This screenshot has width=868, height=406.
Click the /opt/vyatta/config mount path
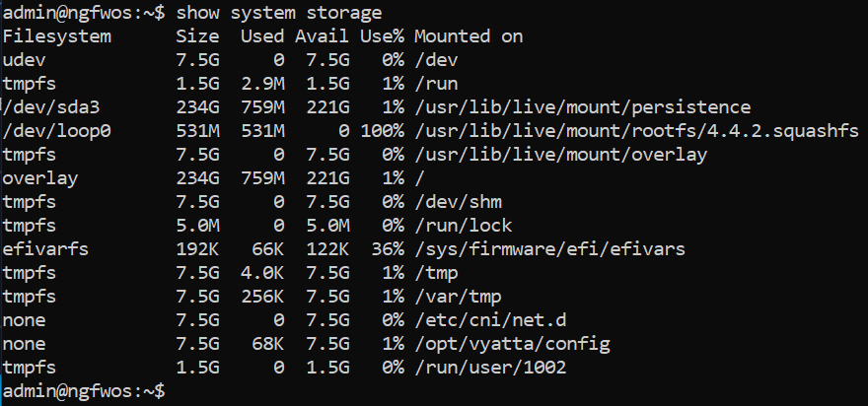[x=512, y=344]
